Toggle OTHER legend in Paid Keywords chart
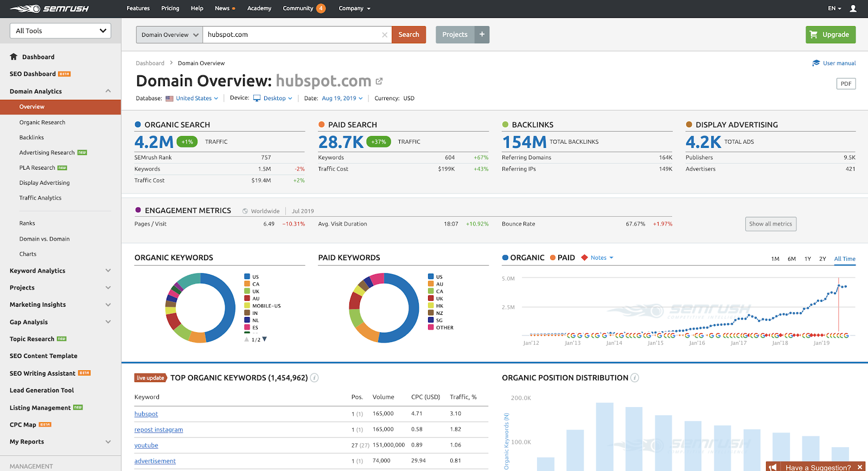868x471 pixels. 441,327
